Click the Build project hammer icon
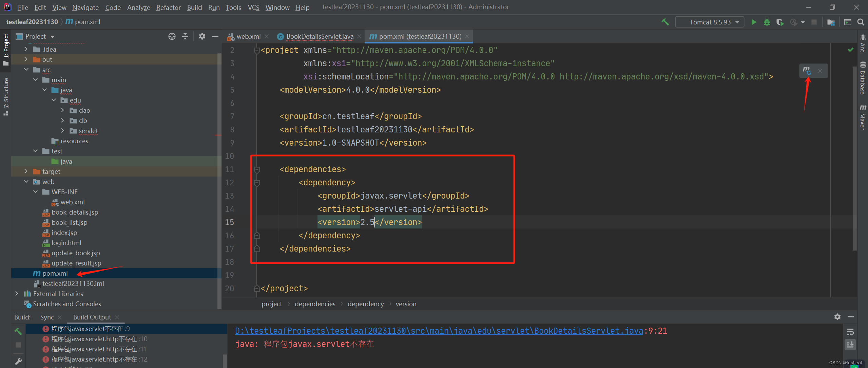 [665, 22]
